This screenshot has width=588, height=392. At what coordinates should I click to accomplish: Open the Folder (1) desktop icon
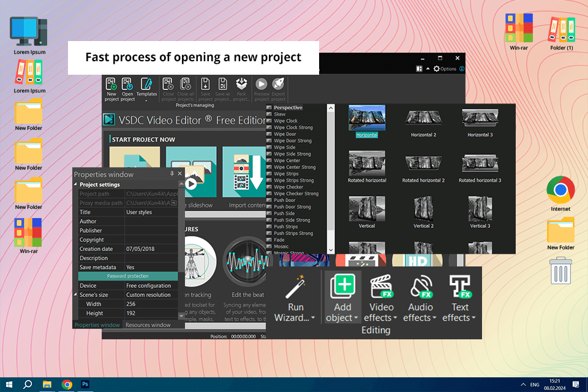562,29
